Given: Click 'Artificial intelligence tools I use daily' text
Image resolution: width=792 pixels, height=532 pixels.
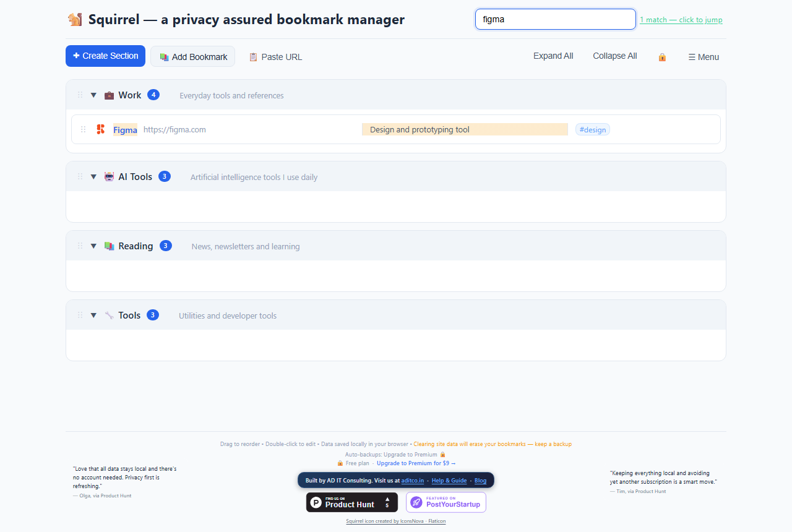Looking at the screenshot, I should [254, 178].
